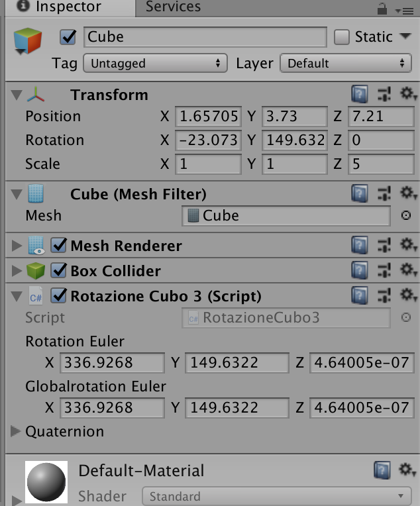Open Transform help reference icon
This screenshot has height=506, width=420.
(360, 94)
